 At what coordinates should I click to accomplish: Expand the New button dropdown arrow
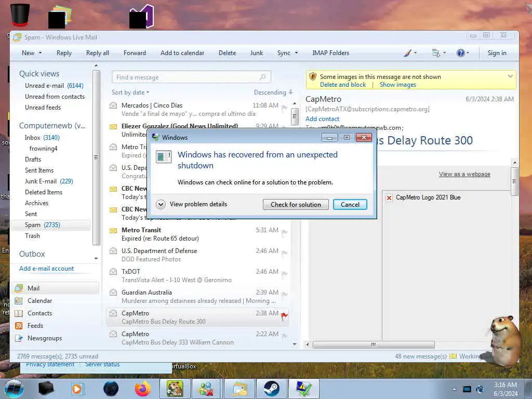coord(40,53)
